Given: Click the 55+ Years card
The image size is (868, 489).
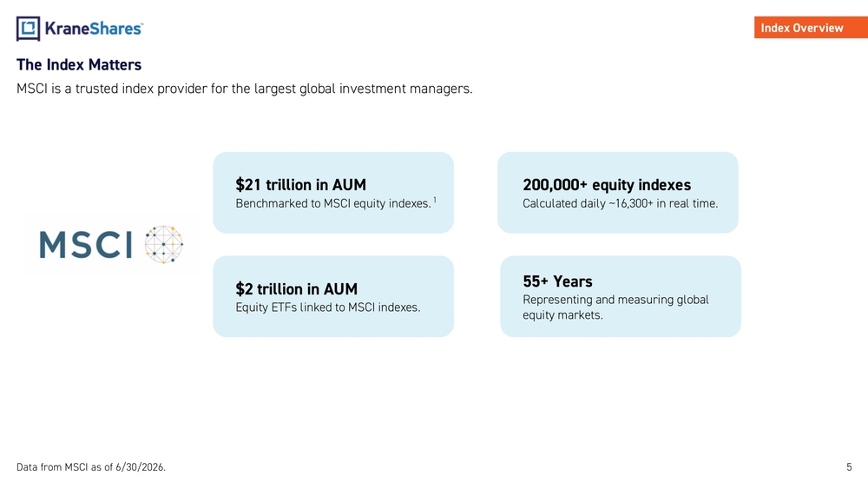Looking at the screenshot, I should [621, 296].
